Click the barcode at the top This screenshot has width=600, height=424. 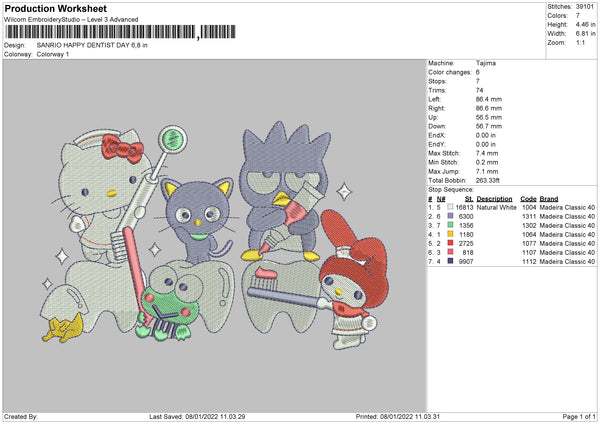[x=121, y=32]
